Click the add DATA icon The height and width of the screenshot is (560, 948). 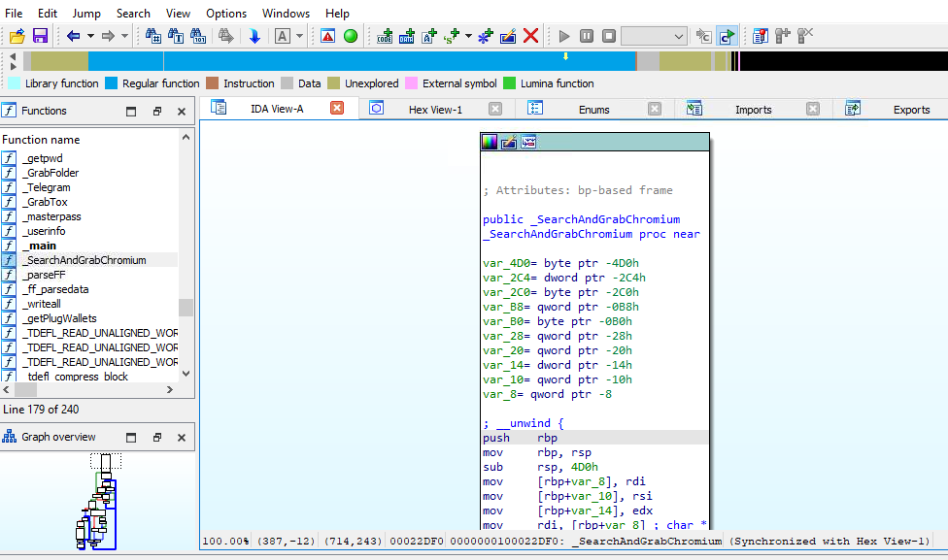tap(407, 36)
